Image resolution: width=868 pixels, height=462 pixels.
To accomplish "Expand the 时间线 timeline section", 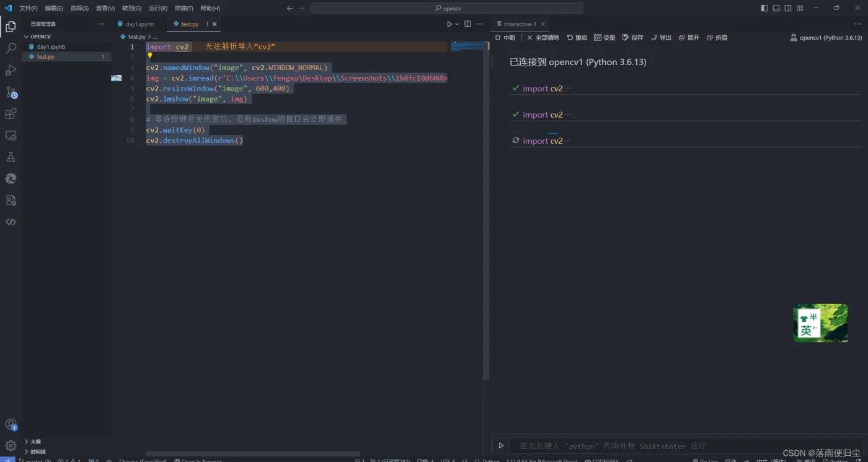I will point(38,451).
